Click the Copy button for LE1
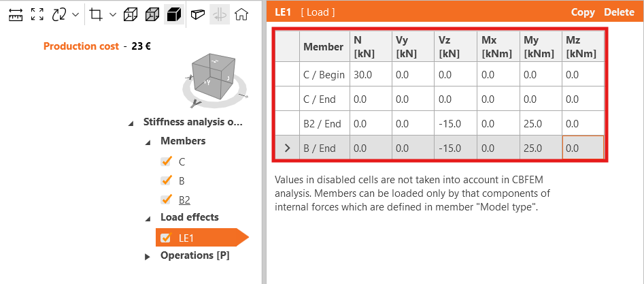Viewport: 644px width, 284px height. [x=583, y=12]
